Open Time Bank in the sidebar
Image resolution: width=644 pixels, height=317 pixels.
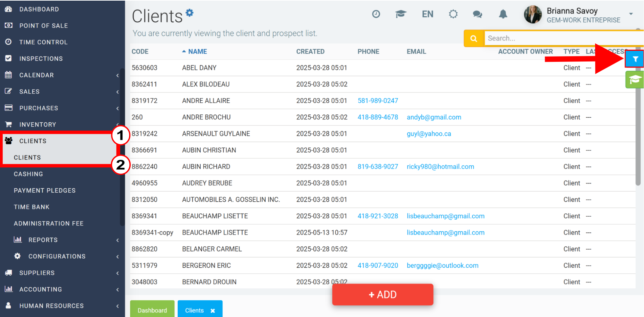click(32, 207)
